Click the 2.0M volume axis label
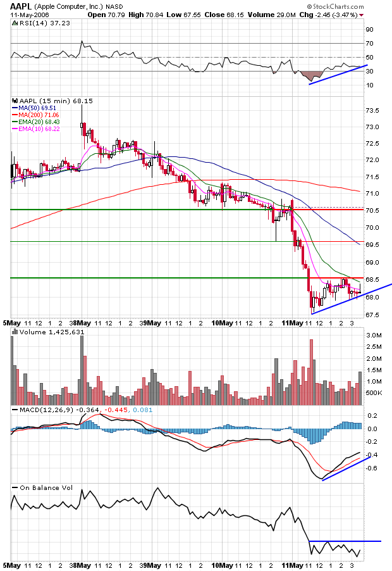 pyautogui.click(x=374, y=359)
